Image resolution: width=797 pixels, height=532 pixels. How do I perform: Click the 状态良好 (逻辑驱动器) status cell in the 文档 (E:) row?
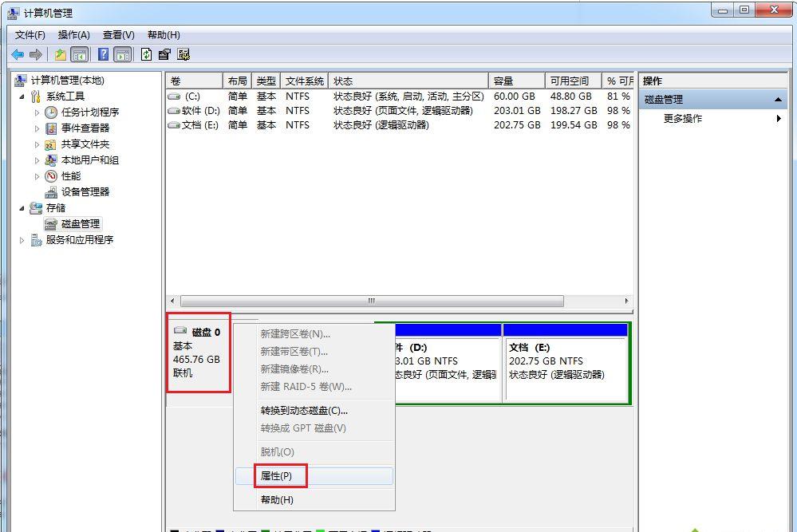point(381,124)
